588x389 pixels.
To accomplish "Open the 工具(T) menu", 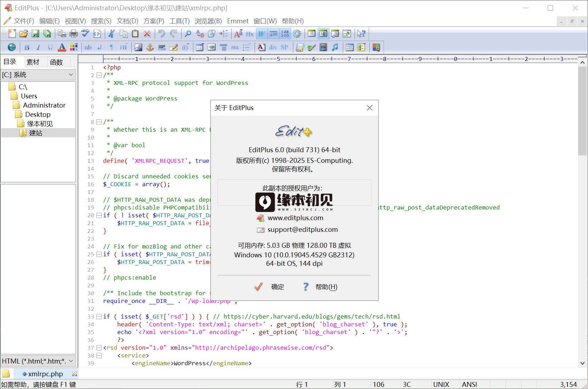I will click(x=180, y=21).
